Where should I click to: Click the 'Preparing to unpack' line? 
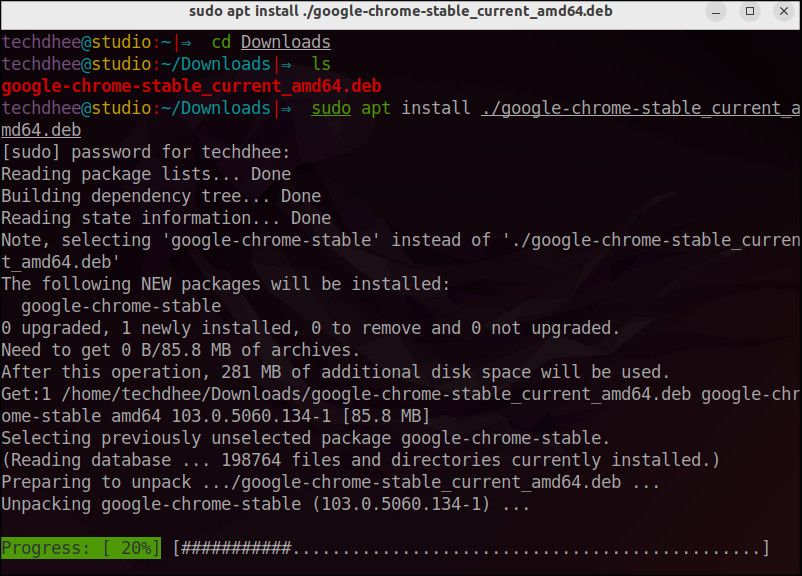tap(330, 482)
